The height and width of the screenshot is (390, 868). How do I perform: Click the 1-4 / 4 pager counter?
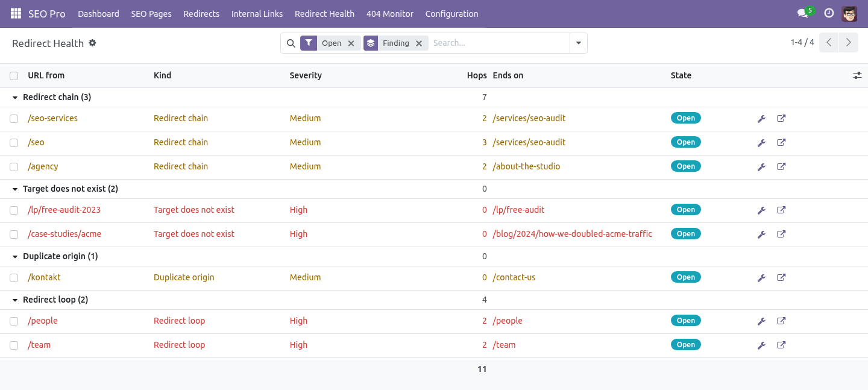point(802,42)
